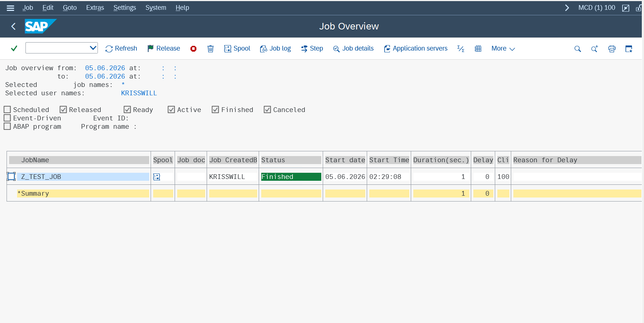Viewport: 644px width, 323px height.
Task: Confirm with the green checkmark icon
Action: tap(14, 48)
